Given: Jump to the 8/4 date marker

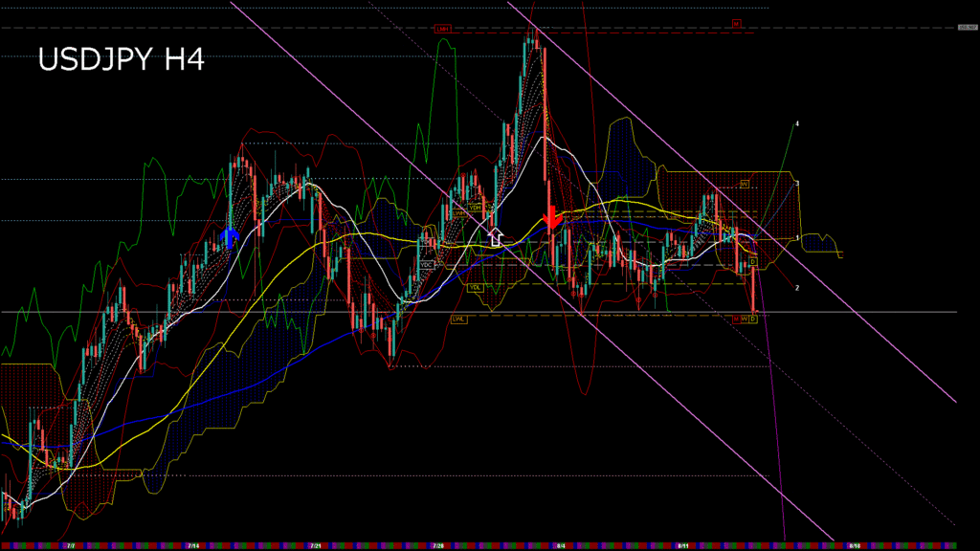Looking at the screenshot, I should point(560,546).
